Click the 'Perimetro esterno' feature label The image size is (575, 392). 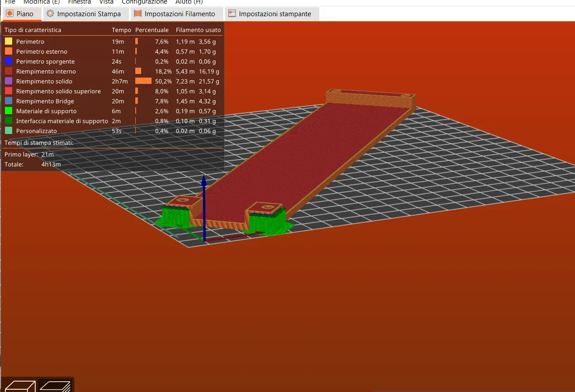click(x=41, y=51)
